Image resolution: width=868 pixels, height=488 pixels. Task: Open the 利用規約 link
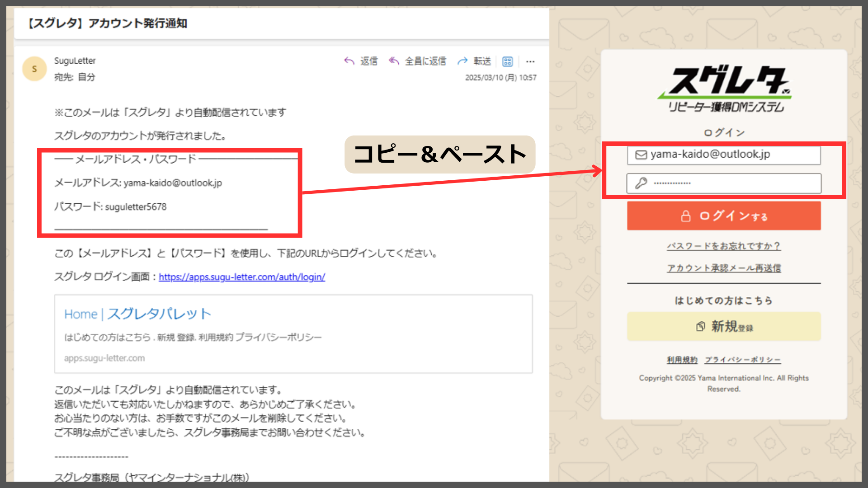tap(682, 360)
